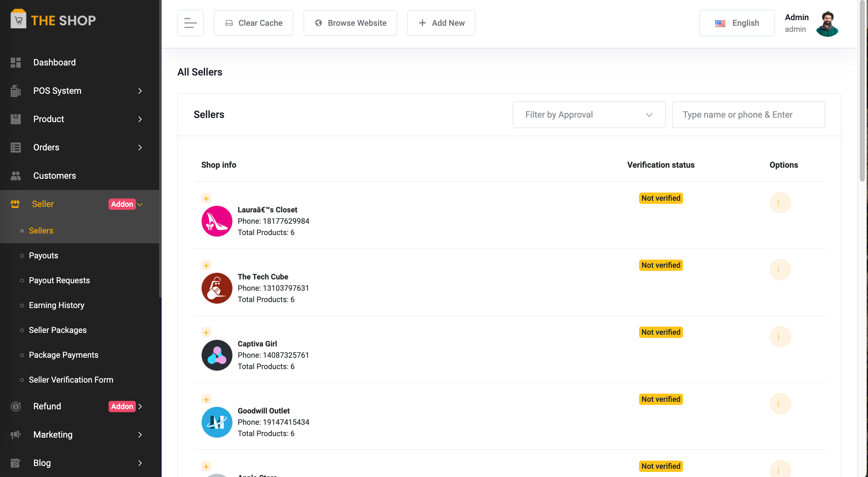868x477 pixels.
Task: Expand Laura's Closet row plus icon
Action: (206, 198)
